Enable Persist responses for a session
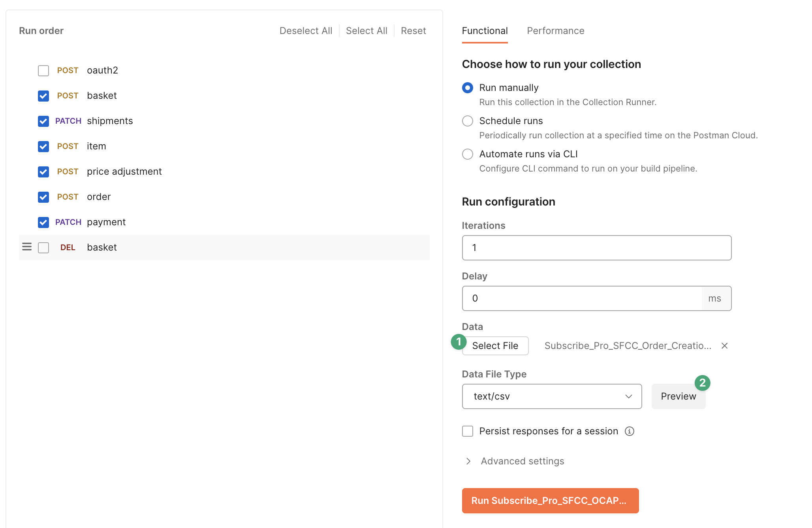The width and height of the screenshot is (812, 528). 468,431
